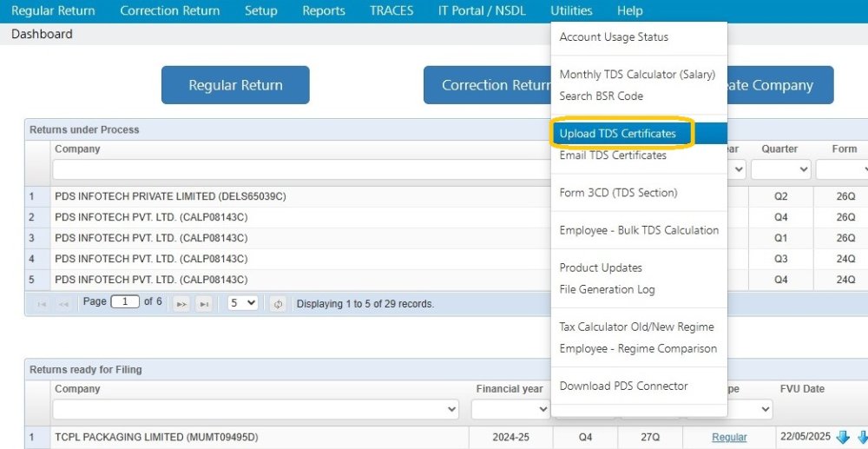
Task: Refresh the Returns under Process grid
Action: pyautogui.click(x=278, y=304)
